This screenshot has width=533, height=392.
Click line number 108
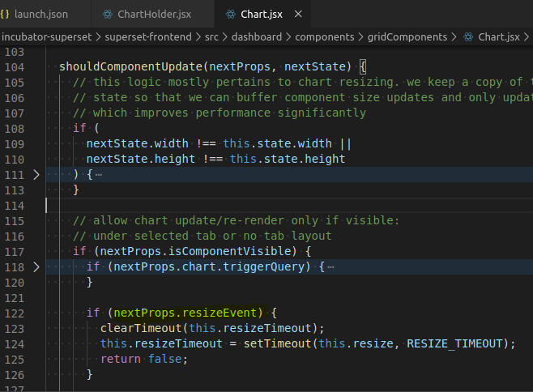(x=15, y=129)
